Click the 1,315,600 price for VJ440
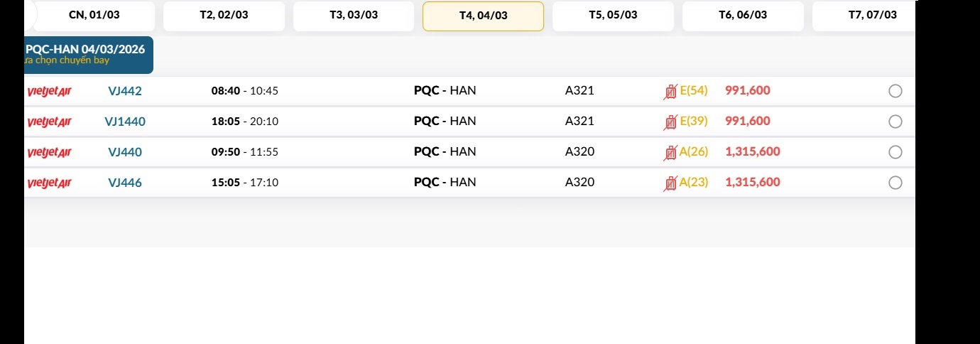Image resolution: width=980 pixels, height=344 pixels. coord(753,151)
